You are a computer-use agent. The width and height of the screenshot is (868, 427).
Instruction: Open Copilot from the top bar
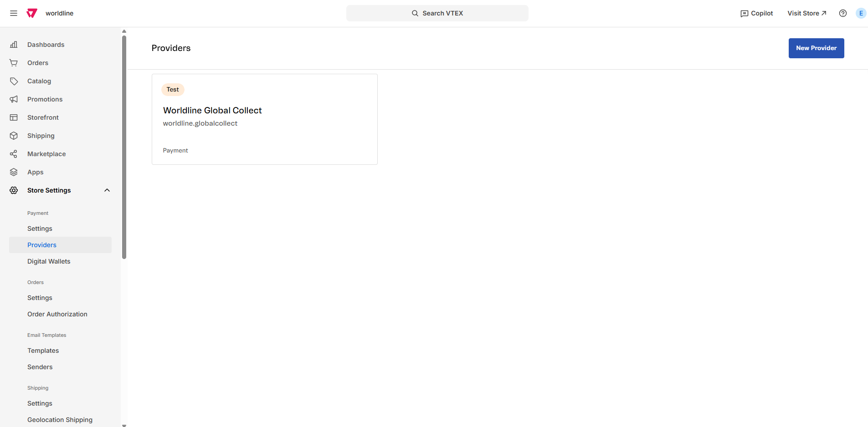756,13
